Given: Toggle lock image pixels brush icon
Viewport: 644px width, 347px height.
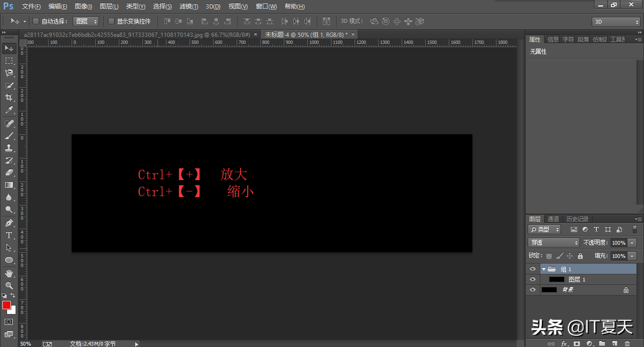Looking at the screenshot, I should pyautogui.click(x=560, y=256).
